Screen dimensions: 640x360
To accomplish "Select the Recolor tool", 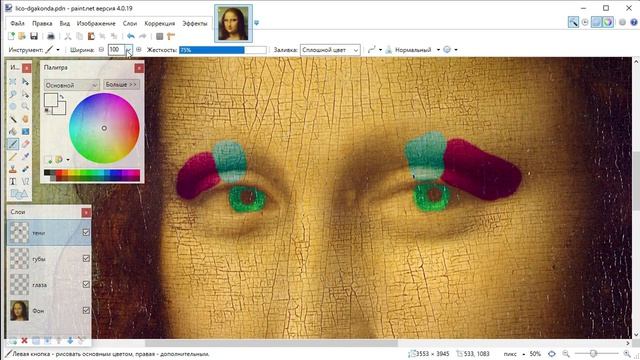I will 25,169.
